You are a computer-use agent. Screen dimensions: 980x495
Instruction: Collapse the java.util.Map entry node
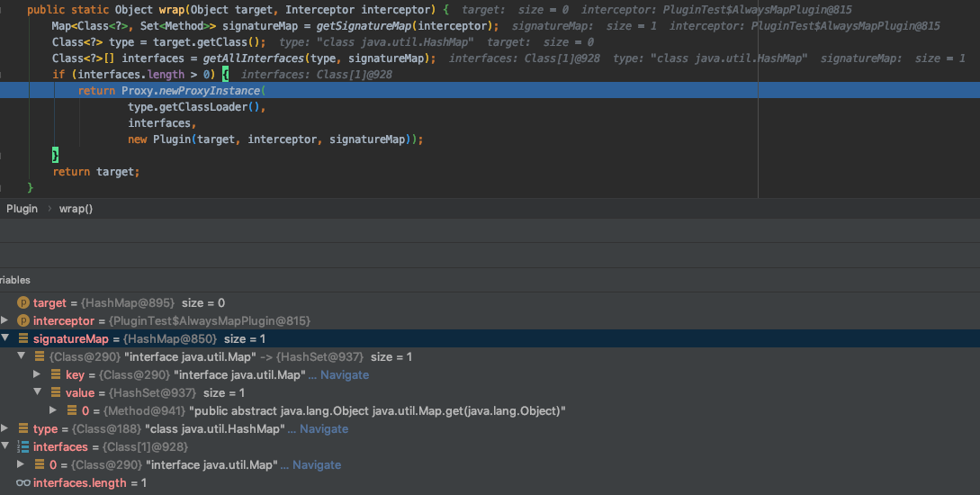pos(22,355)
